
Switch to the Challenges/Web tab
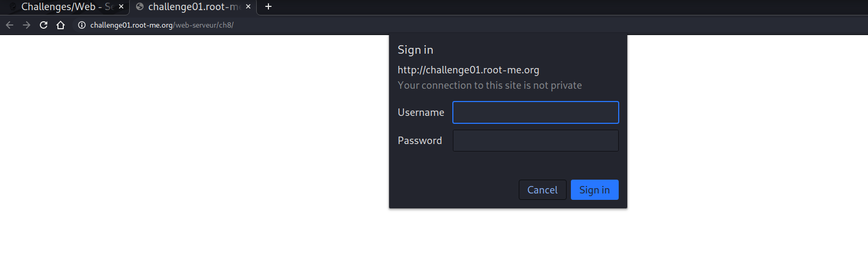64,6
